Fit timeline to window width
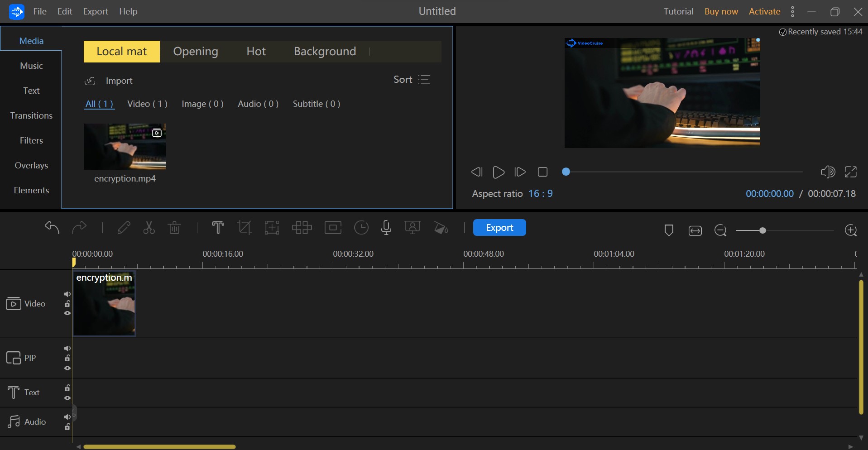 coord(695,231)
